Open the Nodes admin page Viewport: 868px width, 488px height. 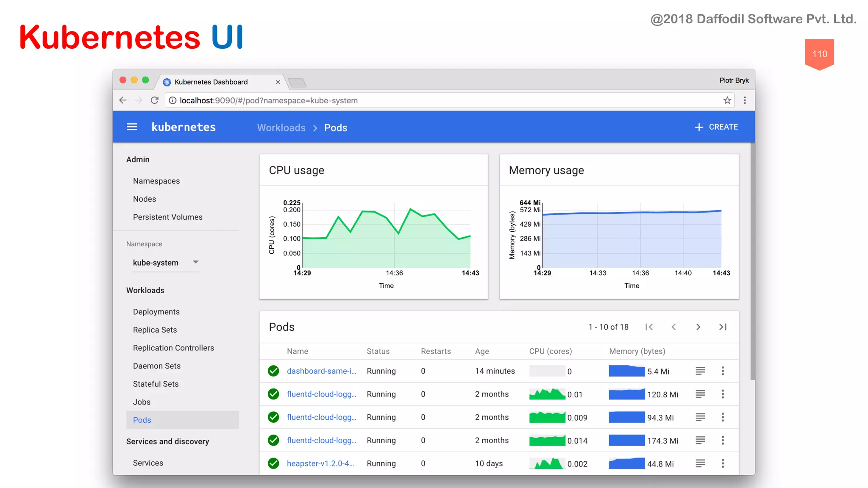(145, 199)
